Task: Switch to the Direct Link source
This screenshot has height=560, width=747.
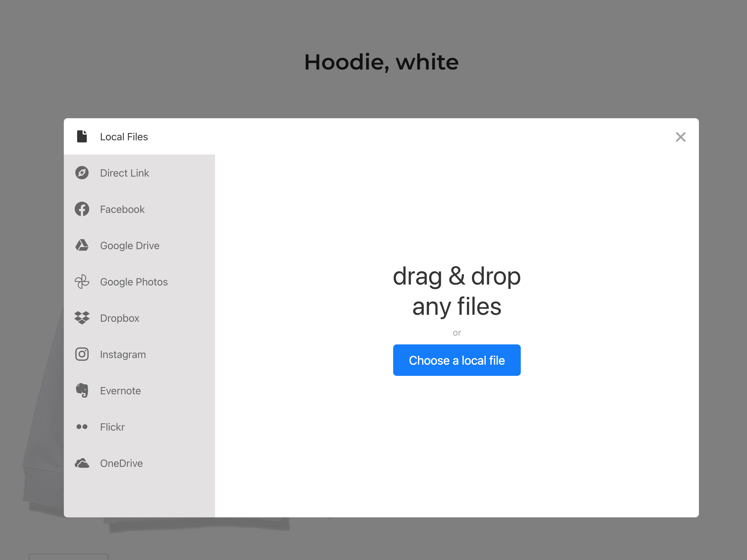Action: (125, 173)
